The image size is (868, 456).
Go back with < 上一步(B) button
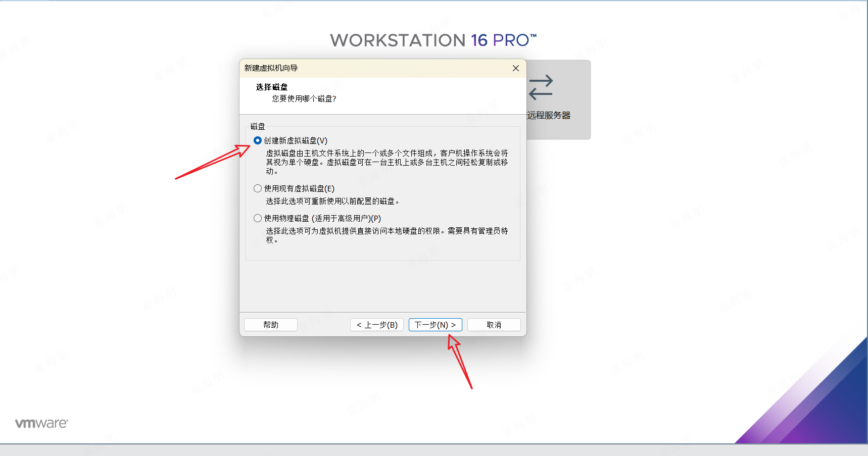pos(377,325)
